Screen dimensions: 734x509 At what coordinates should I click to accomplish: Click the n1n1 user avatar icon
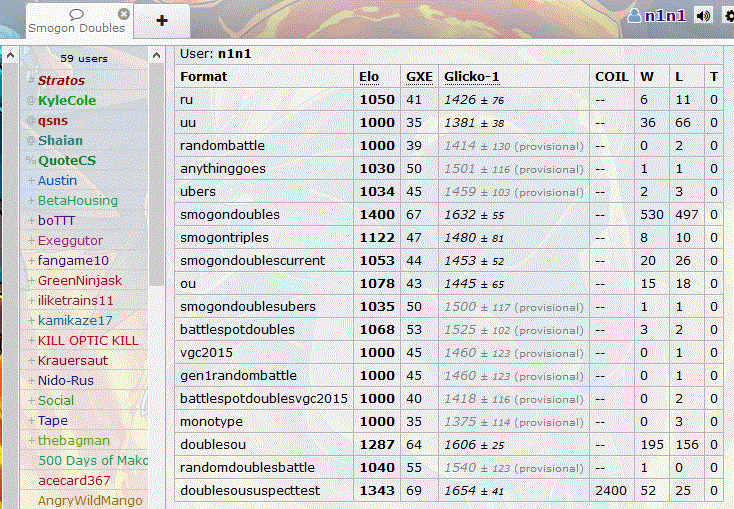(634, 16)
